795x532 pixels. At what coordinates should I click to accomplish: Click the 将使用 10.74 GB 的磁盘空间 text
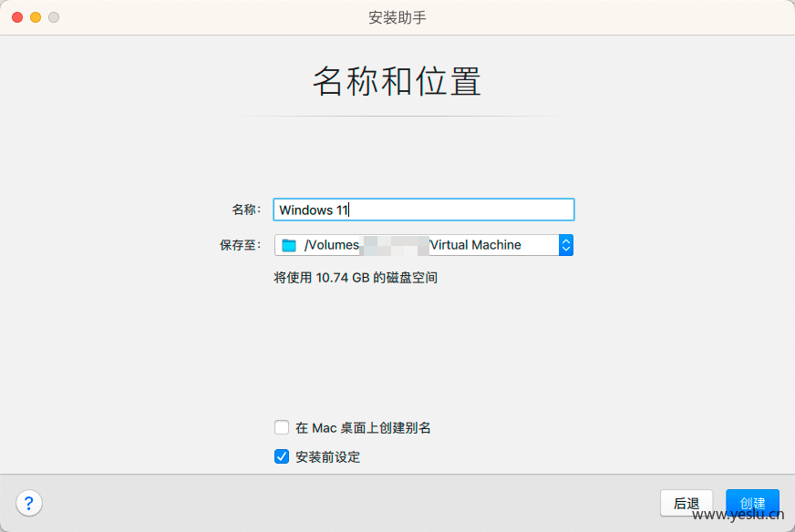click(x=356, y=278)
